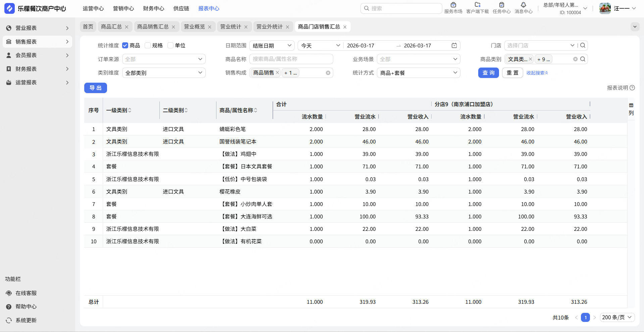Screen dimensions: 644x332
Task: Open the 订单来源 dropdown
Action: click(x=164, y=59)
